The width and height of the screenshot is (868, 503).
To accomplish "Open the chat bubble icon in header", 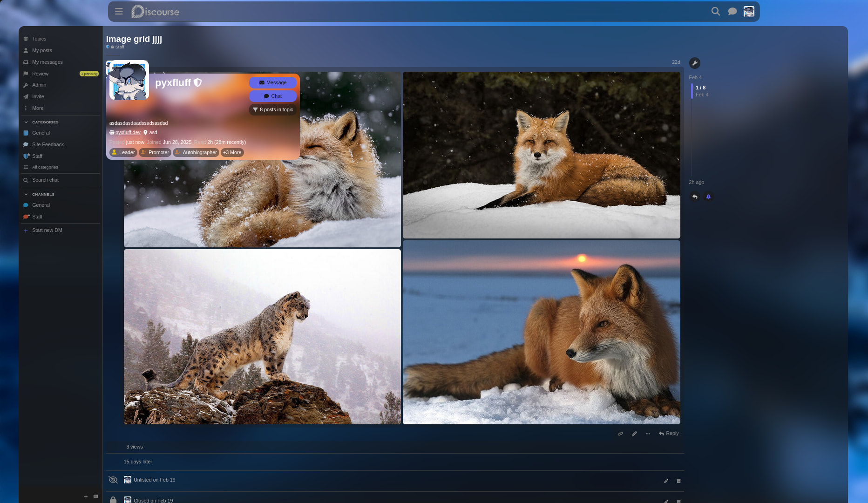I will [732, 11].
